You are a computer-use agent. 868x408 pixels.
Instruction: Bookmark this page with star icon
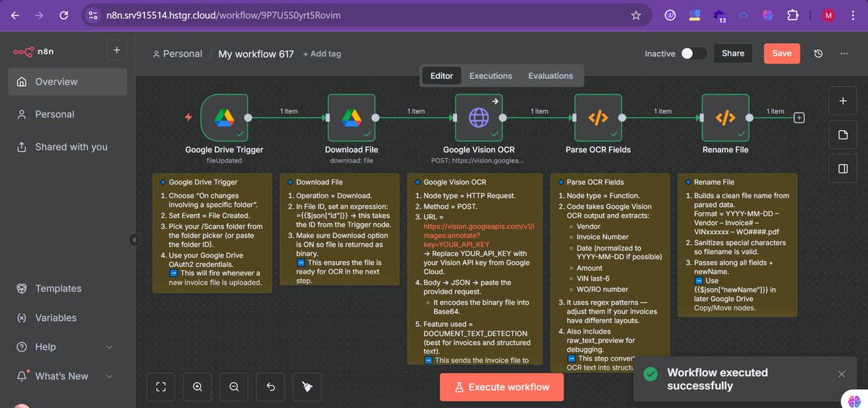pyautogui.click(x=636, y=14)
